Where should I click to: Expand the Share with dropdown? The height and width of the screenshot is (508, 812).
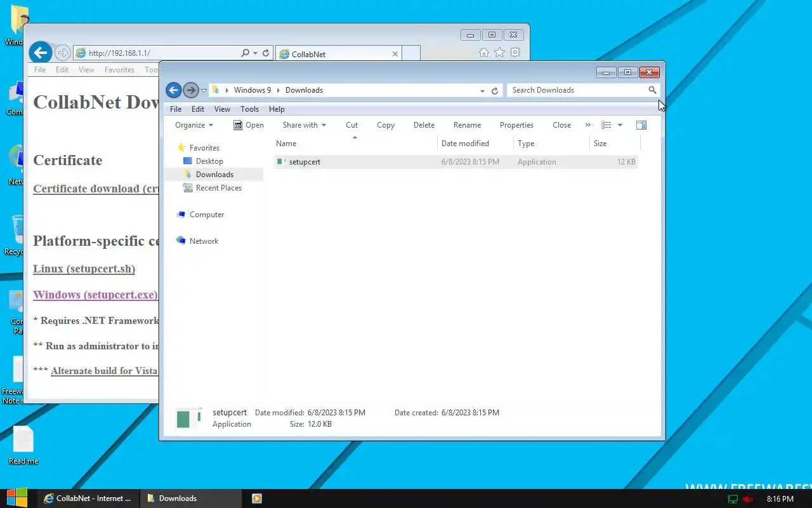(304, 125)
